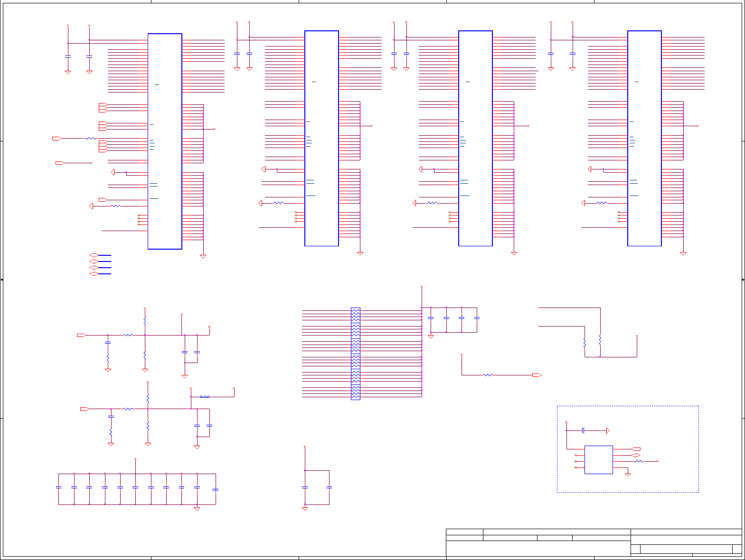Image resolution: width=745 pixels, height=560 pixels.
Task: Select the polarized capacitor ending the bottom capacitor row
Action: pos(216,489)
